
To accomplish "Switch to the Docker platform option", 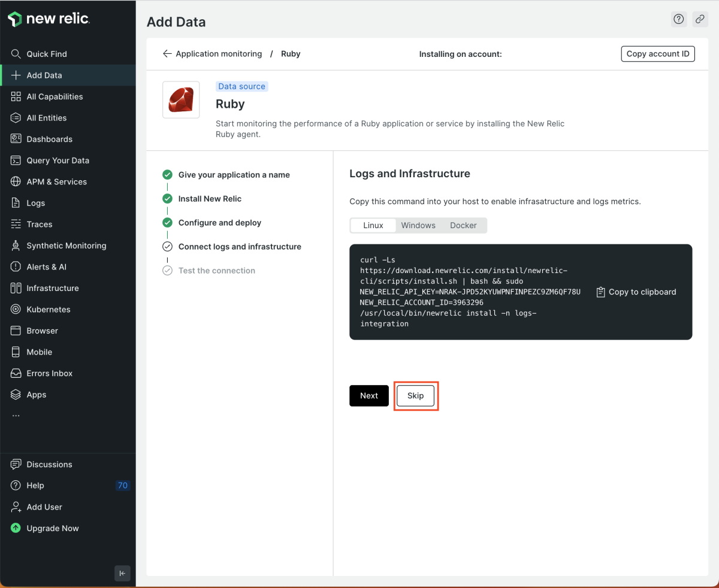I will point(463,225).
